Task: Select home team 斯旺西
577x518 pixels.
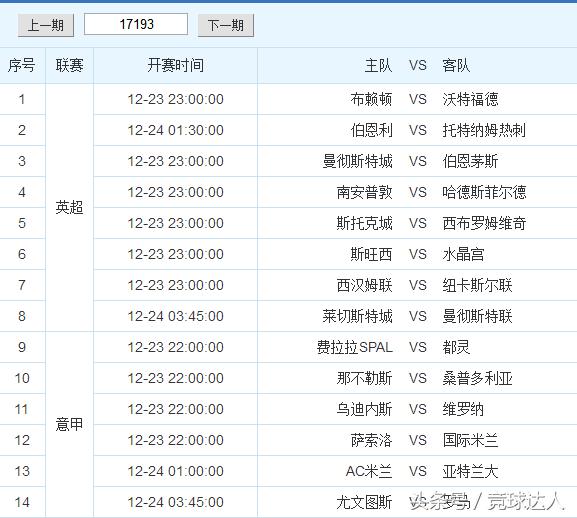Action: (371, 254)
